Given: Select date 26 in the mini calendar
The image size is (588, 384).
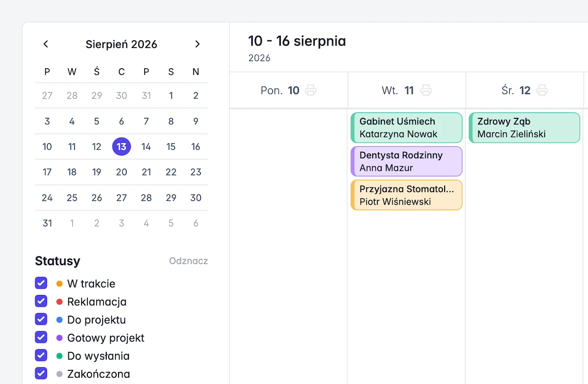Looking at the screenshot, I should 97,198.
